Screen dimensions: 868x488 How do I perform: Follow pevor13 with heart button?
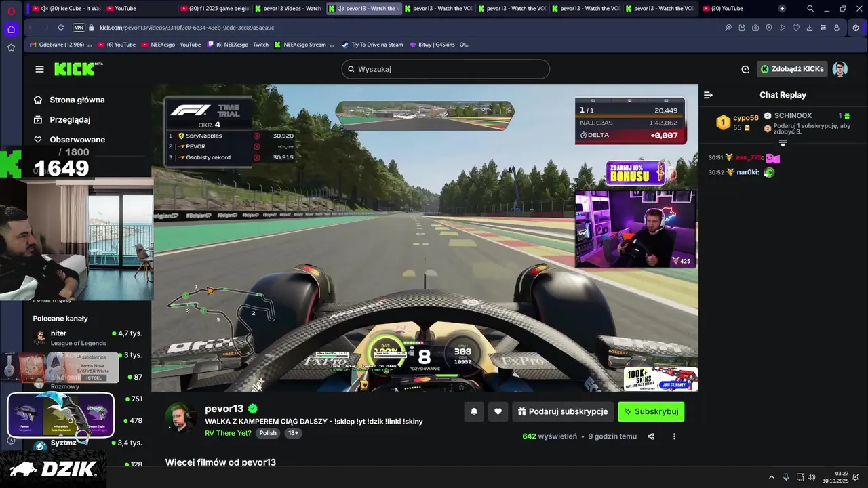498,411
